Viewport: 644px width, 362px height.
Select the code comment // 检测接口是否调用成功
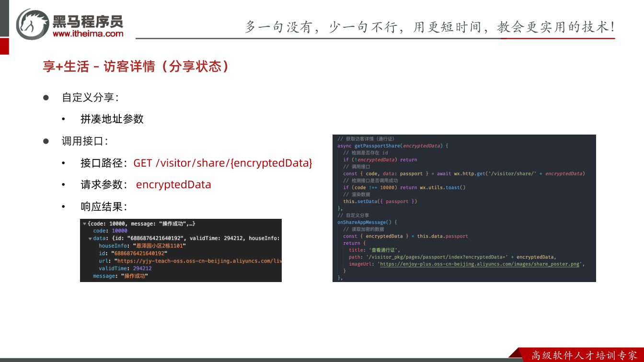(x=370, y=181)
